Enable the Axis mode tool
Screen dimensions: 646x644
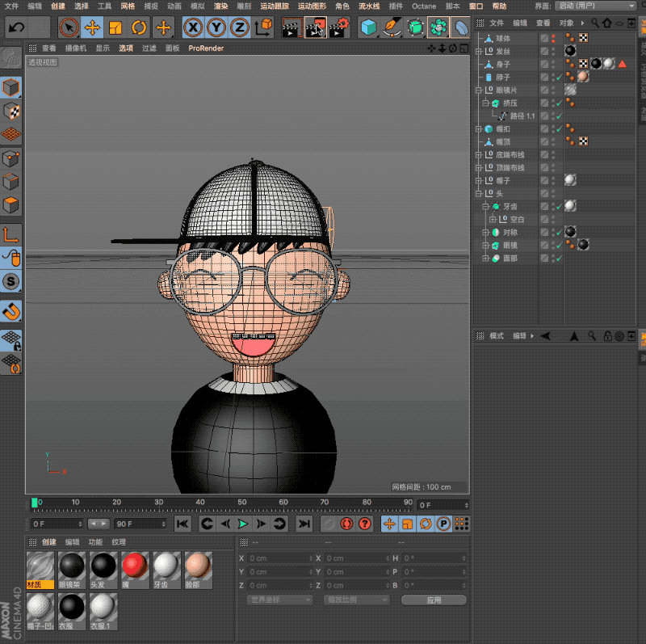coord(11,235)
